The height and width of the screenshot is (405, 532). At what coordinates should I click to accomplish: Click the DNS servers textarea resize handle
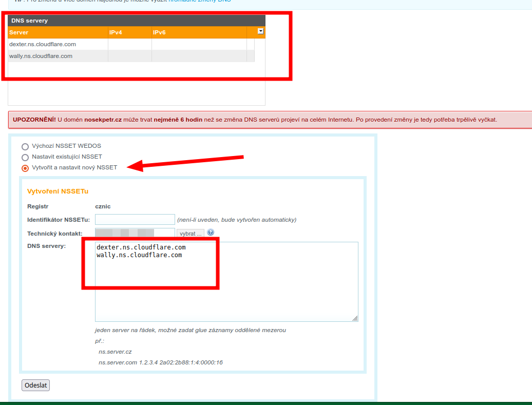point(355,318)
